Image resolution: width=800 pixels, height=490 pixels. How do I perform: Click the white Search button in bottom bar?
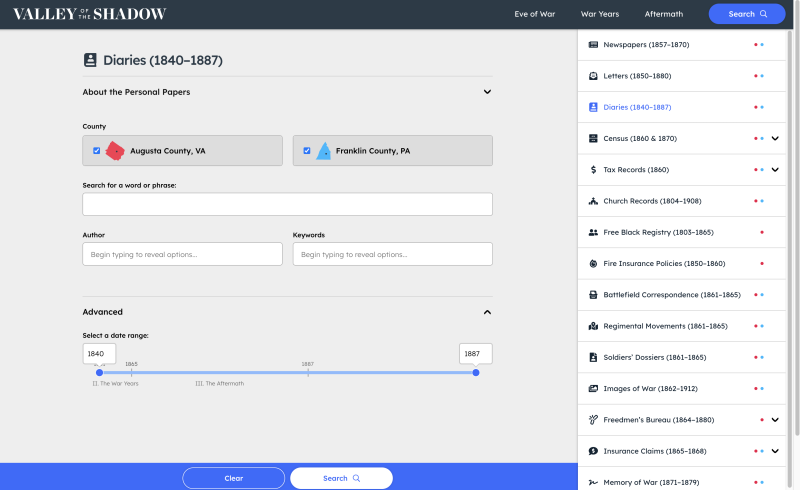click(341, 478)
